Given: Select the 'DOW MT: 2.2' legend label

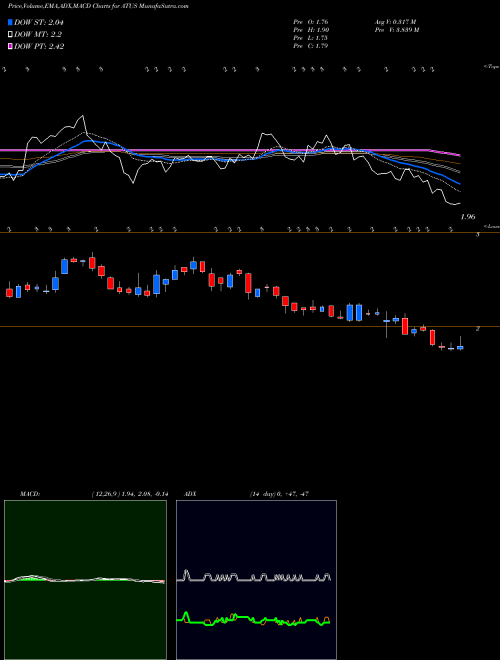Looking at the screenshot, I should [x=38, y=35].
